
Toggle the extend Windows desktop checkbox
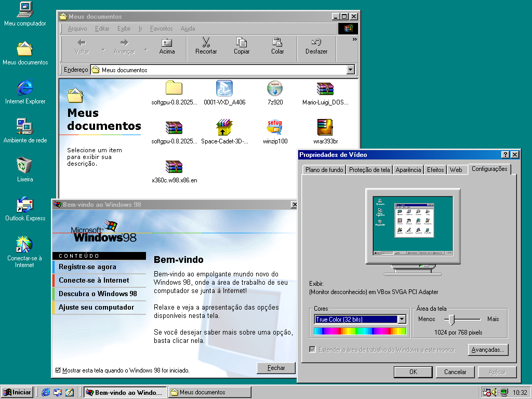coord(312,350)
